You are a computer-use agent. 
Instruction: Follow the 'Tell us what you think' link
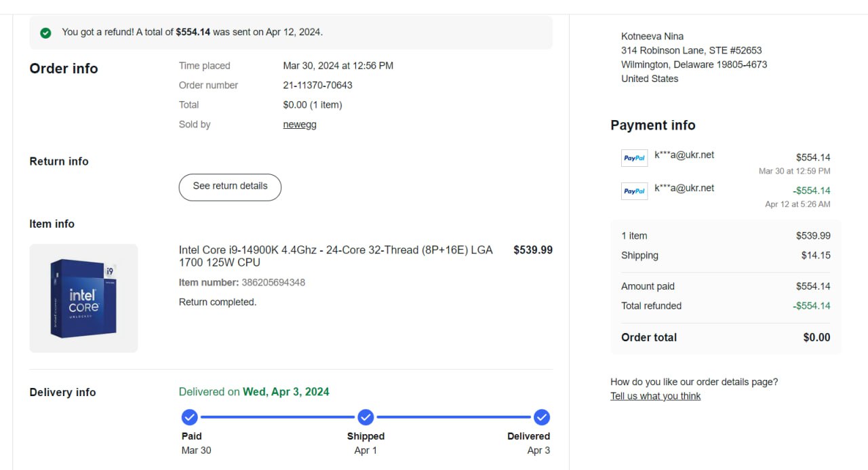[655, 396]
